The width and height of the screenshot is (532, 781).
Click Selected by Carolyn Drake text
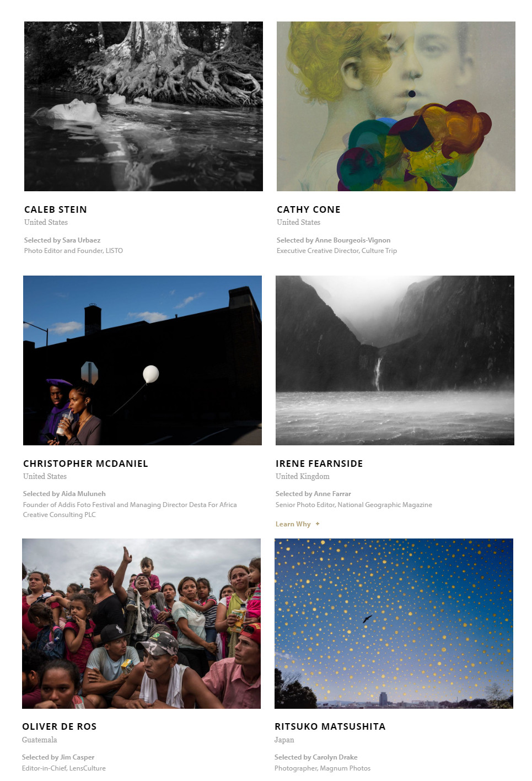coord(316,757)
